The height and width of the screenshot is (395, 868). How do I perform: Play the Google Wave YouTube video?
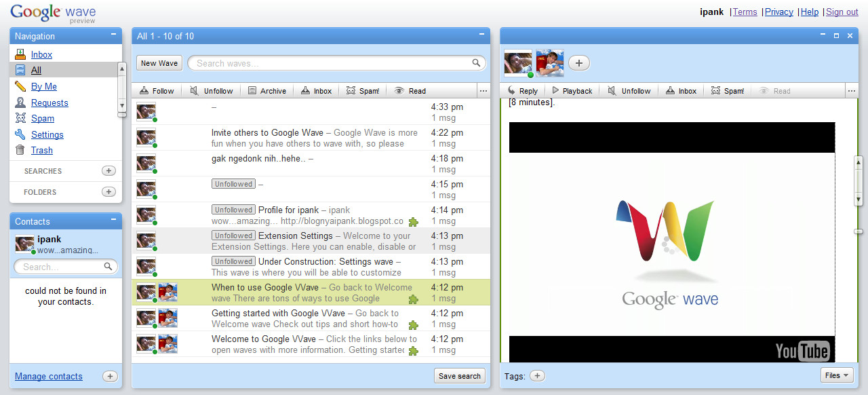[672, 242]
